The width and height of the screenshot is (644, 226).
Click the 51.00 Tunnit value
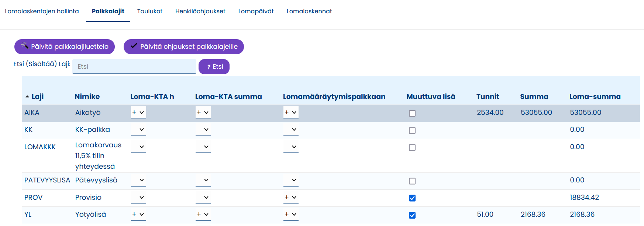(485, 215)
